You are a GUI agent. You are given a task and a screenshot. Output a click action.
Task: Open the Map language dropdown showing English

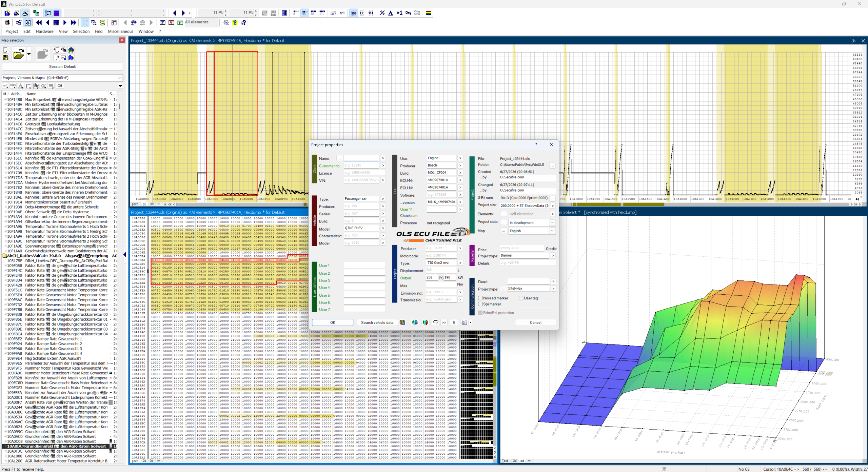click(x=552, y=231)
